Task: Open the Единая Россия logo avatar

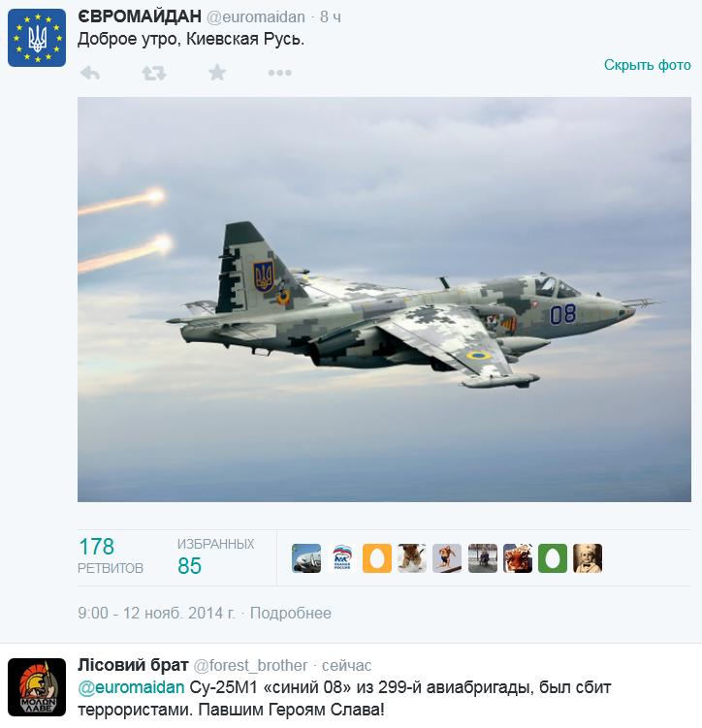Action: click(x=341, y=558)
